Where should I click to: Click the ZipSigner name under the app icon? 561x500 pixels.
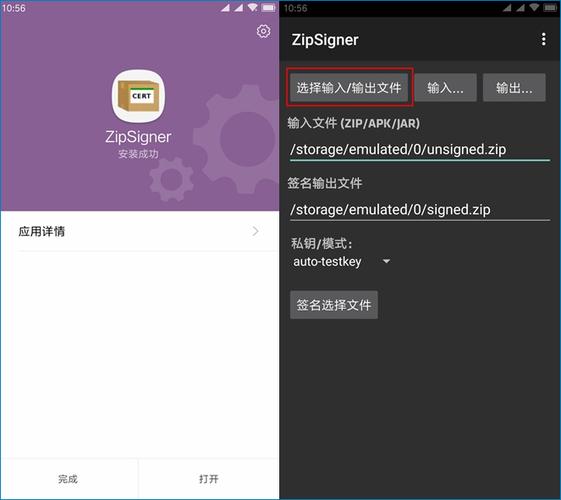click(x=138, y=137)
